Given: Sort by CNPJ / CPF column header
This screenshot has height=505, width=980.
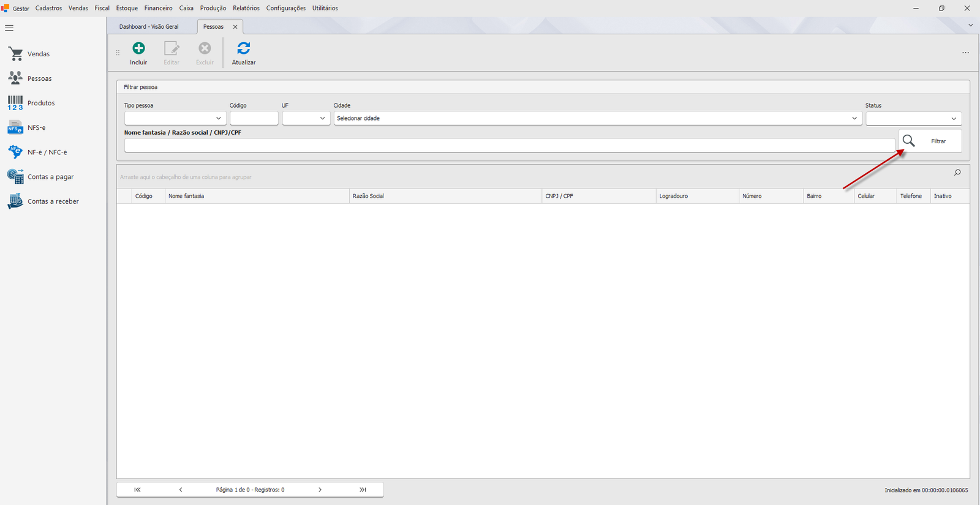Looking at the screenshot, I should [x=598, y=196].
